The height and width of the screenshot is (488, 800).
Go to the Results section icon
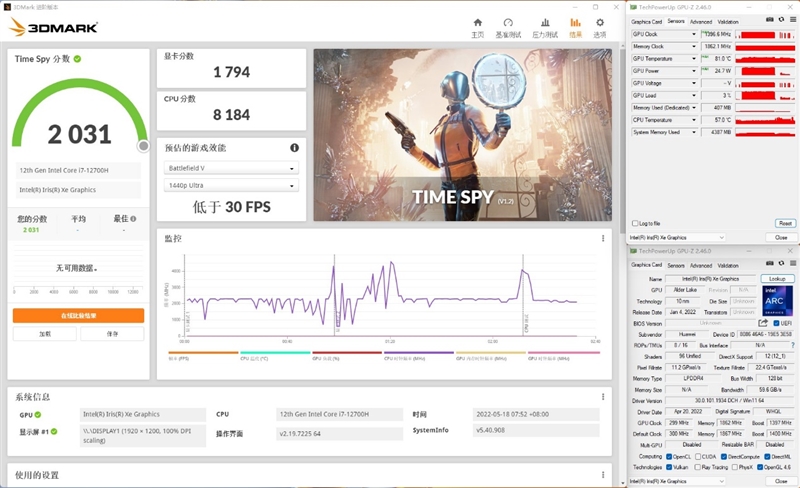click(x=576, y=22)
